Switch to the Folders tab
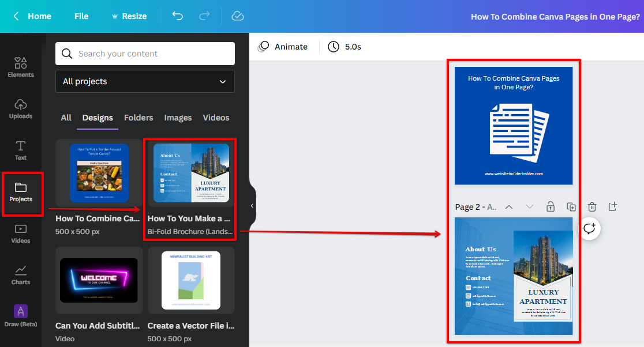The image size is (644, 347). point(138,118)
